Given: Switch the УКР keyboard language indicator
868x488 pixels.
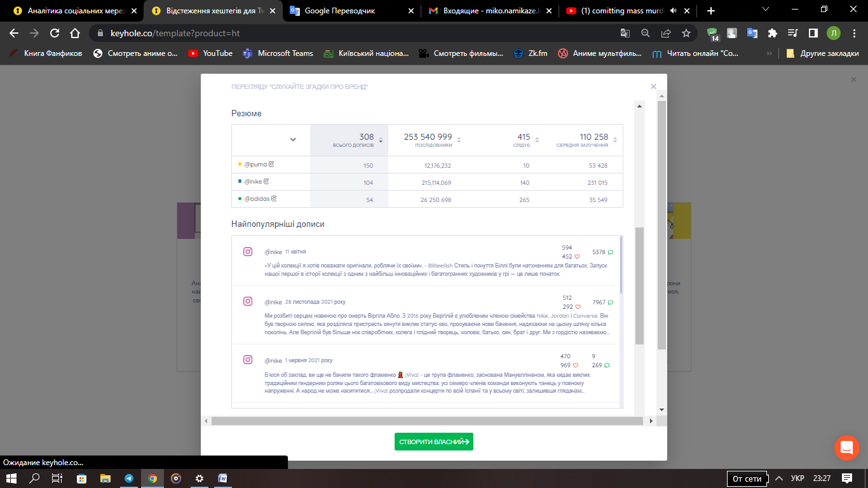Looking at the screenshot, I should [x=797, y=478].
